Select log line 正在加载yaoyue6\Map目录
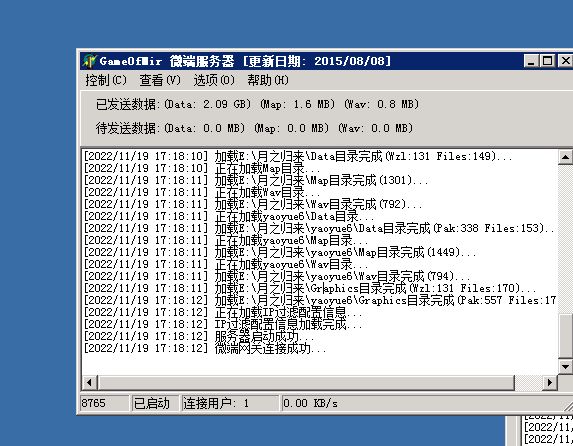573x446 pixels. 226,241
